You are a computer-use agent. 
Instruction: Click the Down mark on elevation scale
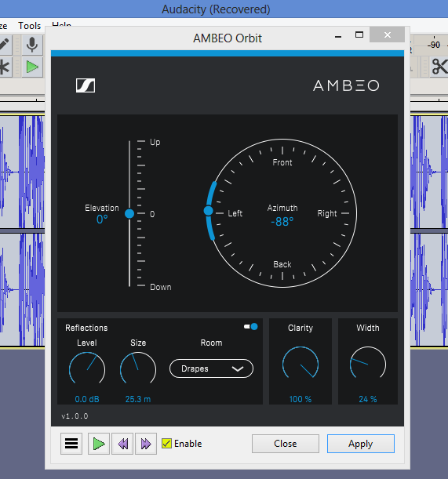tap(161, 287)
